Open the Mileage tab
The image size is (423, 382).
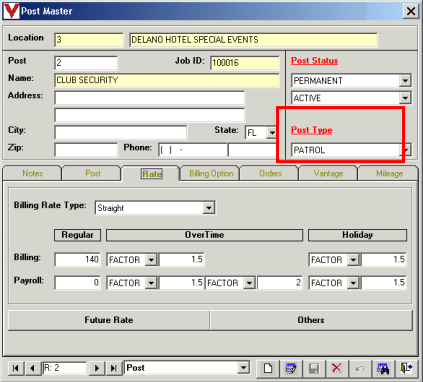pos(389,173)
